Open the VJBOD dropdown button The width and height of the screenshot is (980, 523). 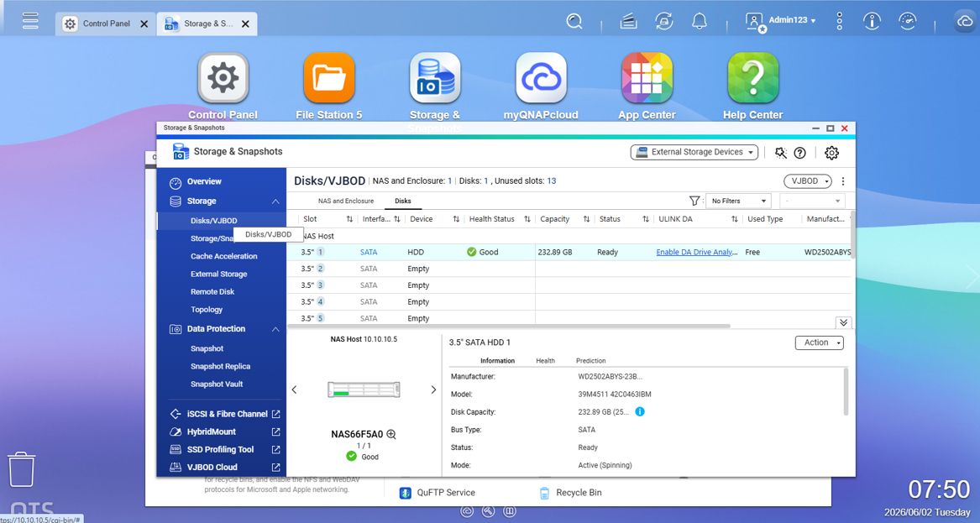(808, 181)
